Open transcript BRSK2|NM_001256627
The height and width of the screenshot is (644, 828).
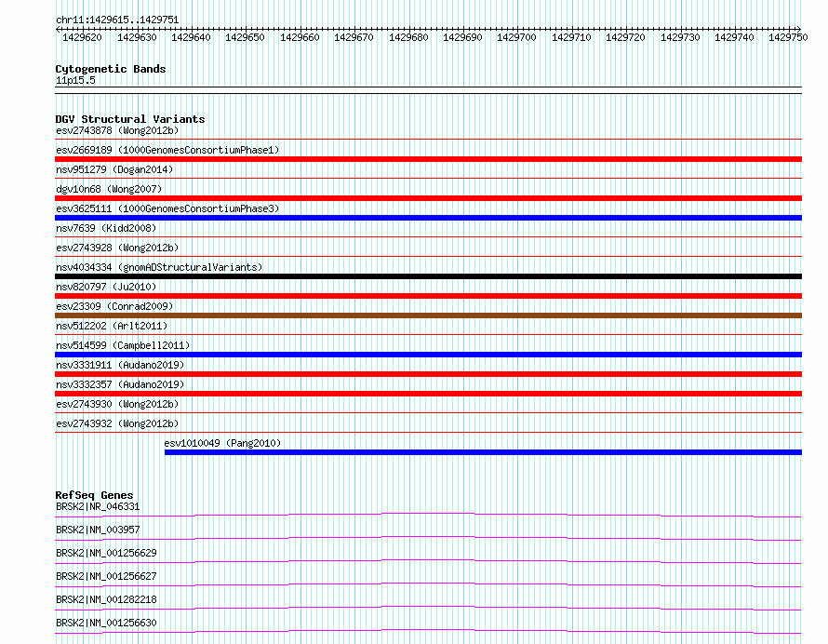(x=106, y=576)
